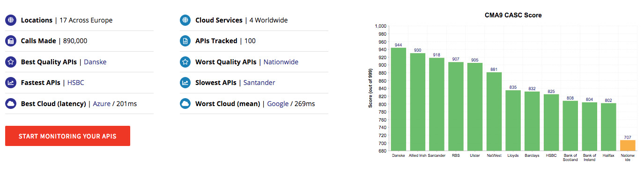Click the 'Cloud Services' stat label
644x169 pixels.
coord(219,20)
